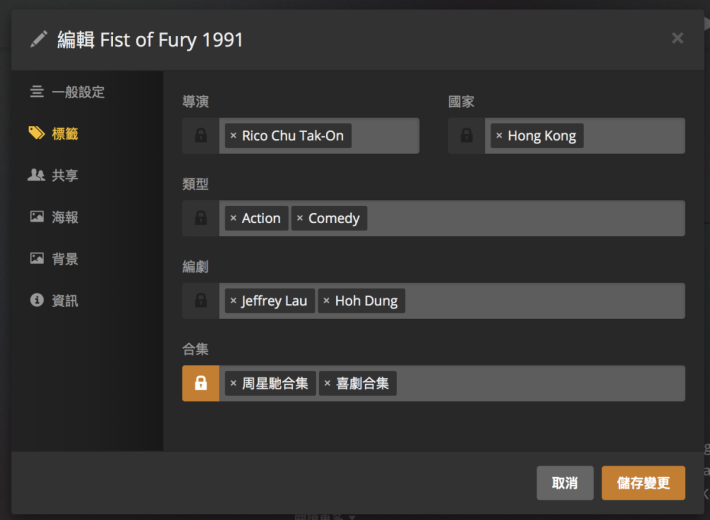Screen dimensions: 710x520
Task: Remove the Hong Kong country tag
Action: (x=499, y=135)
